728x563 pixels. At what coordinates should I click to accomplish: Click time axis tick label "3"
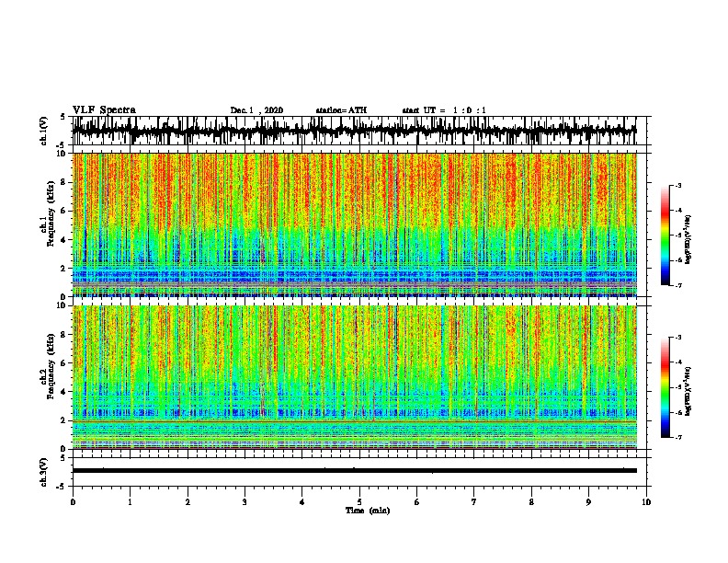coord(245,501)
